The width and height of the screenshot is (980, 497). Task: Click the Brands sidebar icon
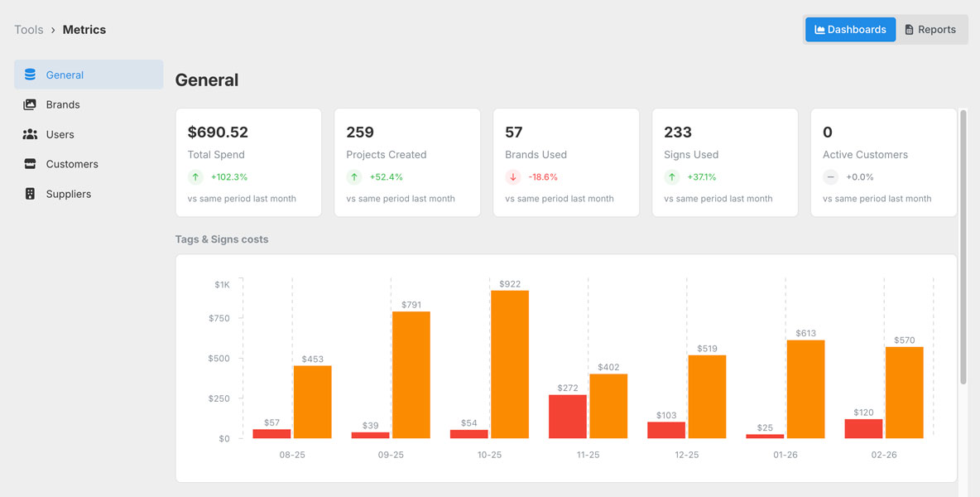tap(31, 104)
